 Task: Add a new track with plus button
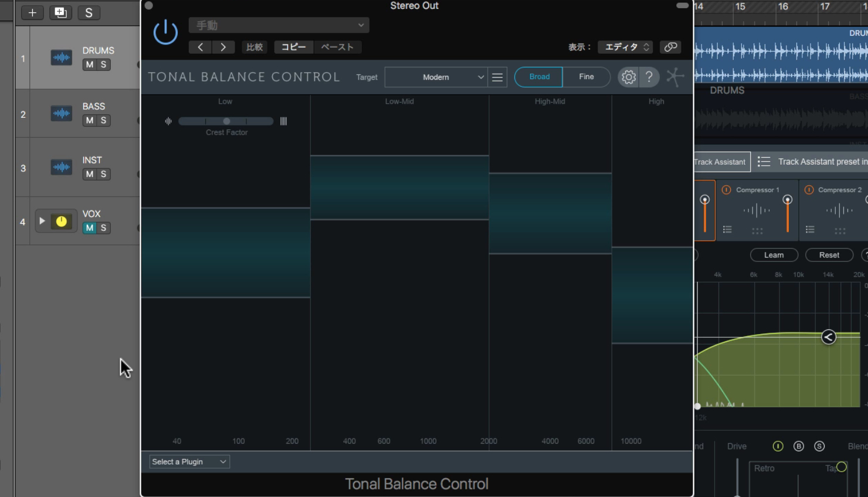32,12
